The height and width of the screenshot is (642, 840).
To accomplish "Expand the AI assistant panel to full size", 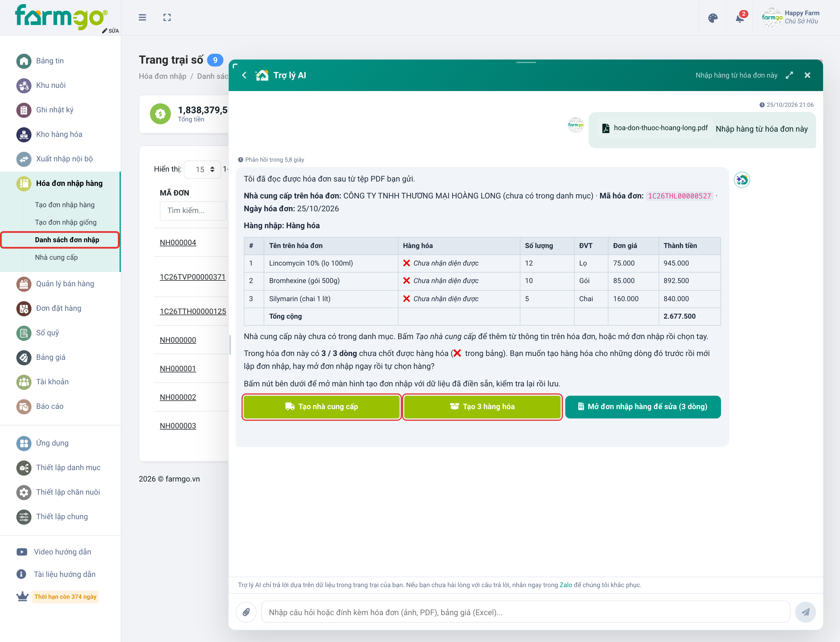I will point(789,75).
